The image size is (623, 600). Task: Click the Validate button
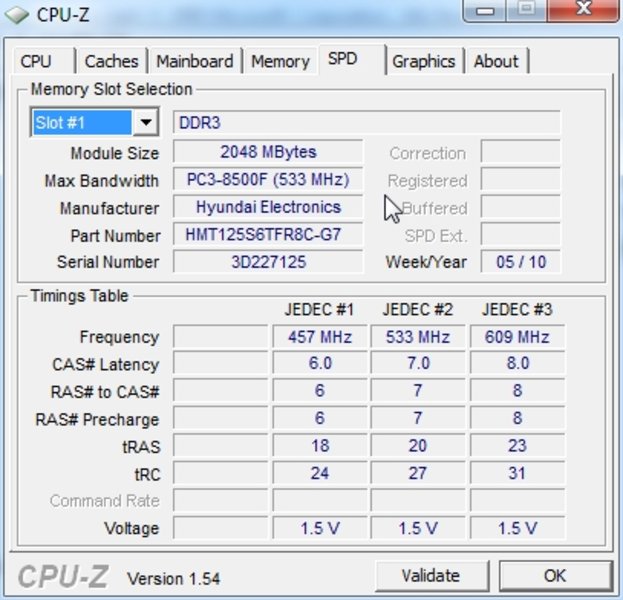431,575
